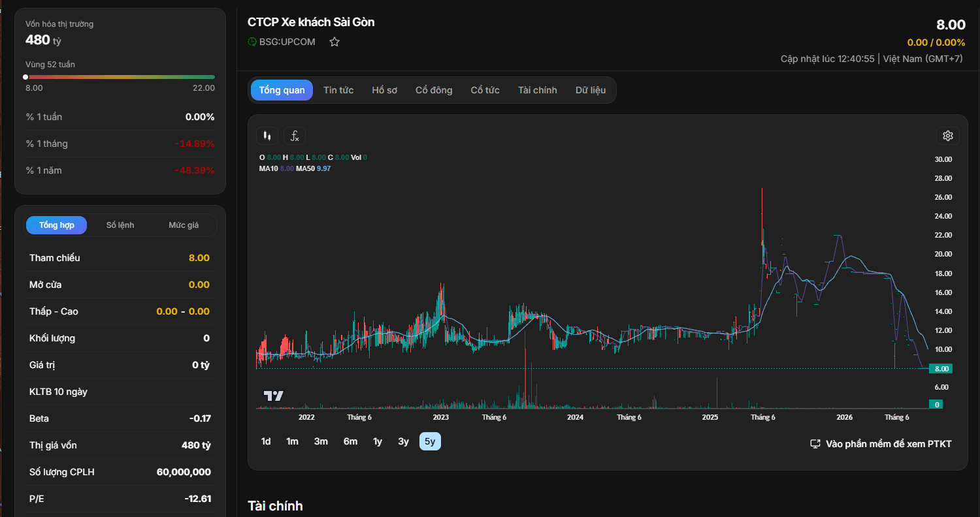The width and height of the screenshot is (980, 517).
Task: Open the candlestick chart type selector
Action: pyautogui.click(x=267, y=136)
